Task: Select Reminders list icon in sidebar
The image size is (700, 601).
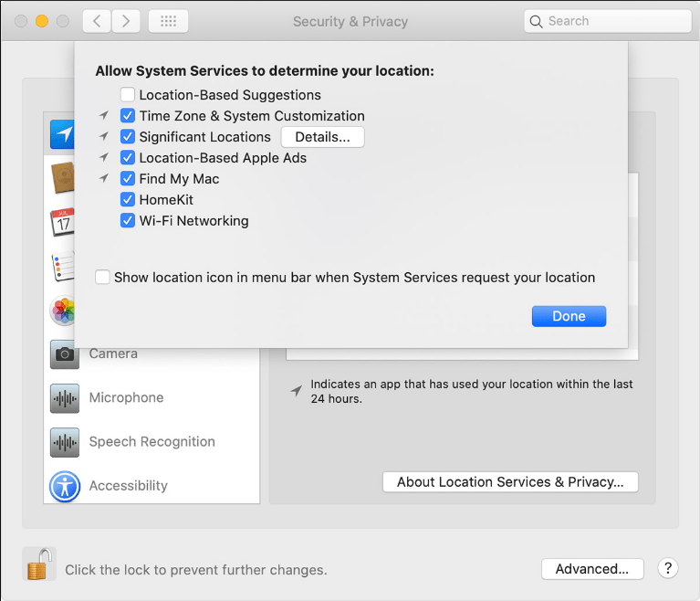Action: click(x=63, y=267)
